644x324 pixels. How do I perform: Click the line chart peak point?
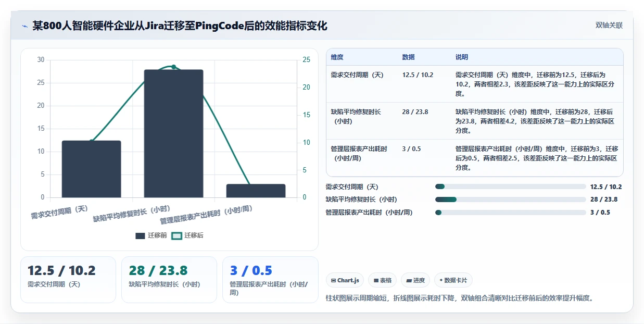click(173, 67)
